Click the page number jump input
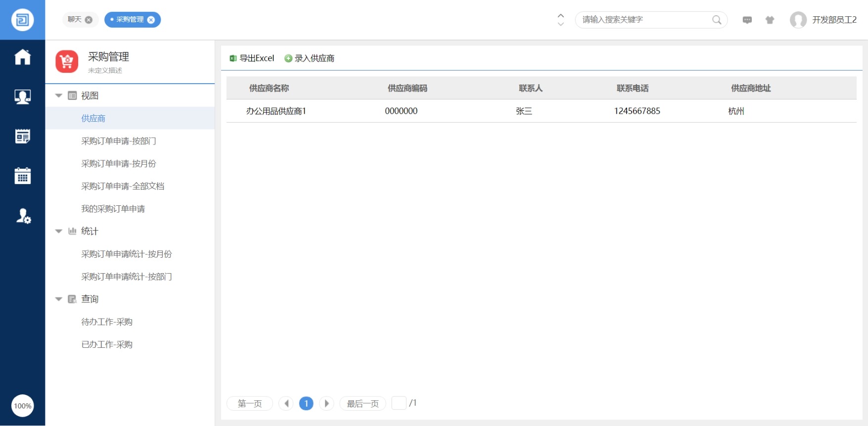 (399, 403)
